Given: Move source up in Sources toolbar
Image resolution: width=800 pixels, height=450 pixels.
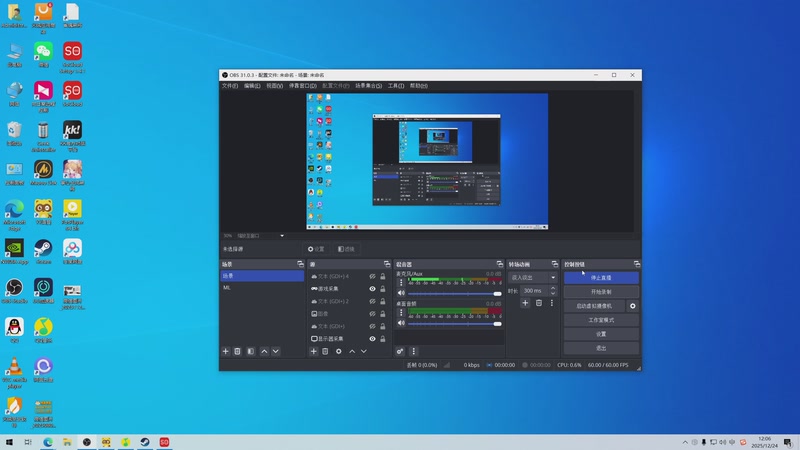Looking at the screenshot, I should coord(352,351).
